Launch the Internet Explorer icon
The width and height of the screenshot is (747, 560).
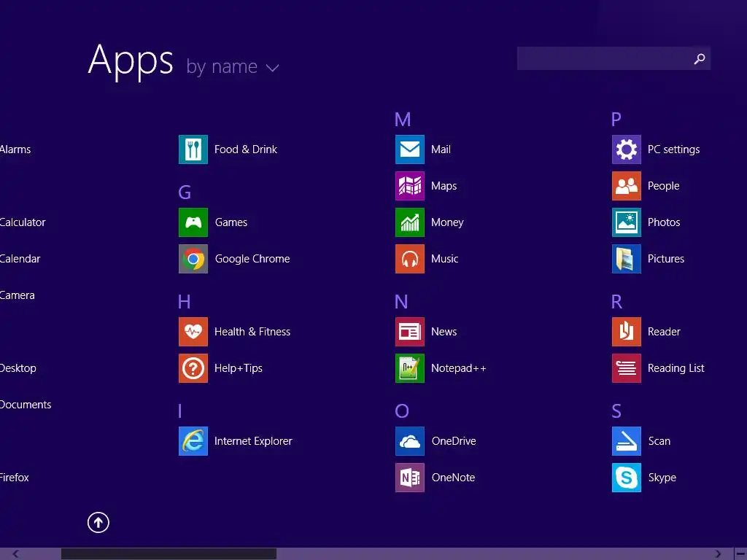tap(193, 441)
